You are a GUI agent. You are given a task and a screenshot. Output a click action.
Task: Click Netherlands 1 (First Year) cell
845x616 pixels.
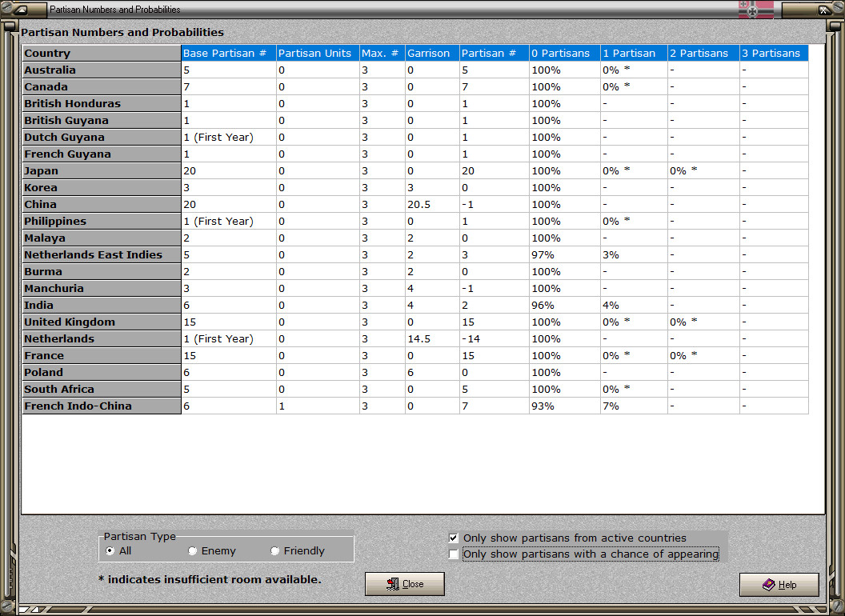click(x=229, y=338)
